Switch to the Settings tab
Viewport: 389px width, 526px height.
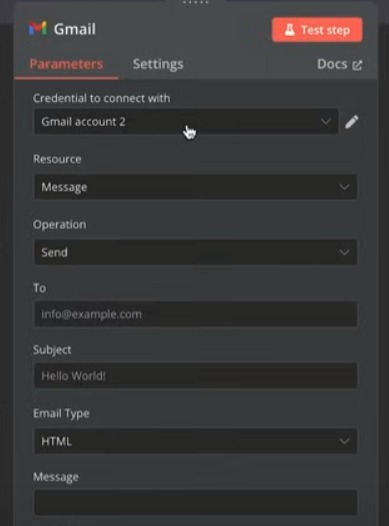pos(158,64)
